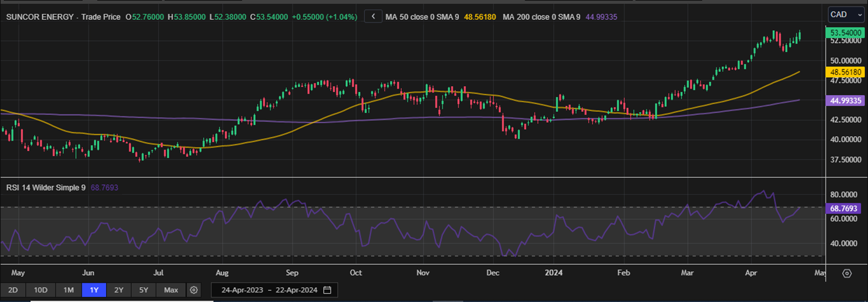868x302 pixels.
Task: Select the MA 50 close indicator label
Action: [422, 17]
